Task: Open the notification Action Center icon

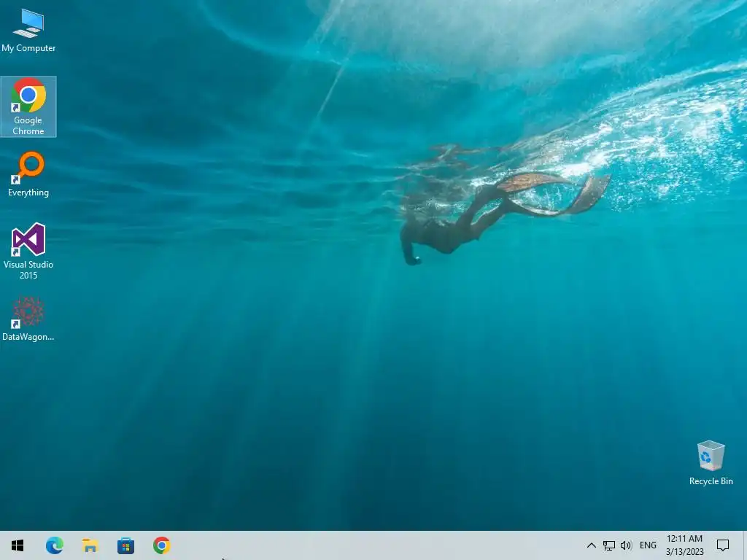Action: (x=723, y=545)
